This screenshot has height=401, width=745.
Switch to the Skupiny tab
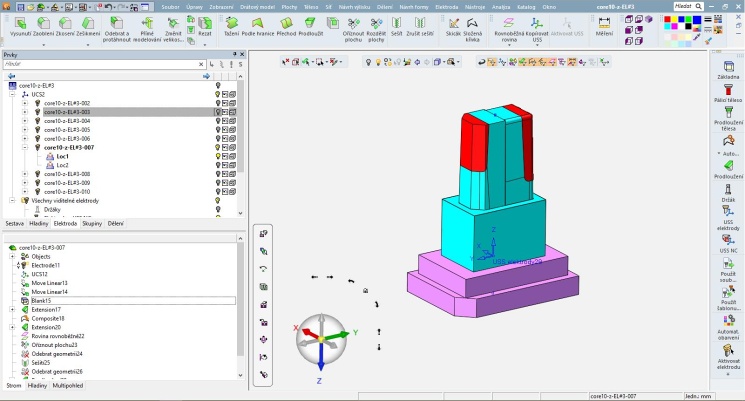[x=91, y=223]
